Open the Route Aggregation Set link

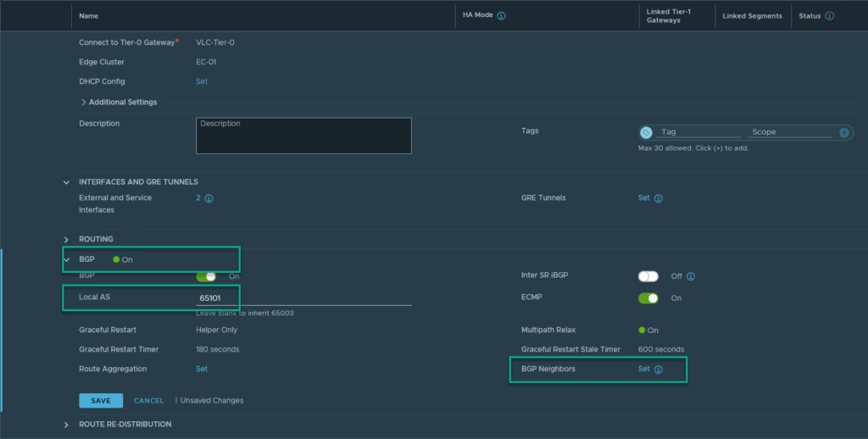click(202, 370)
